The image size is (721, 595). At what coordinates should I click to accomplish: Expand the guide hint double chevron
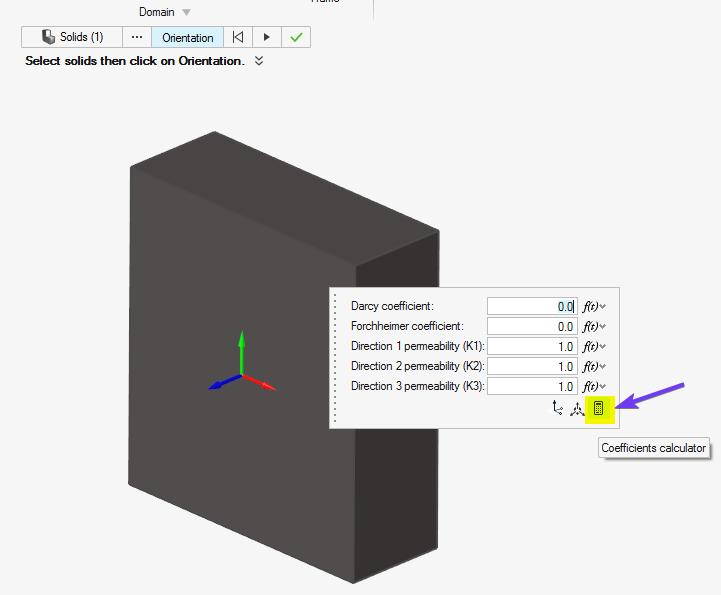[259, 61]
